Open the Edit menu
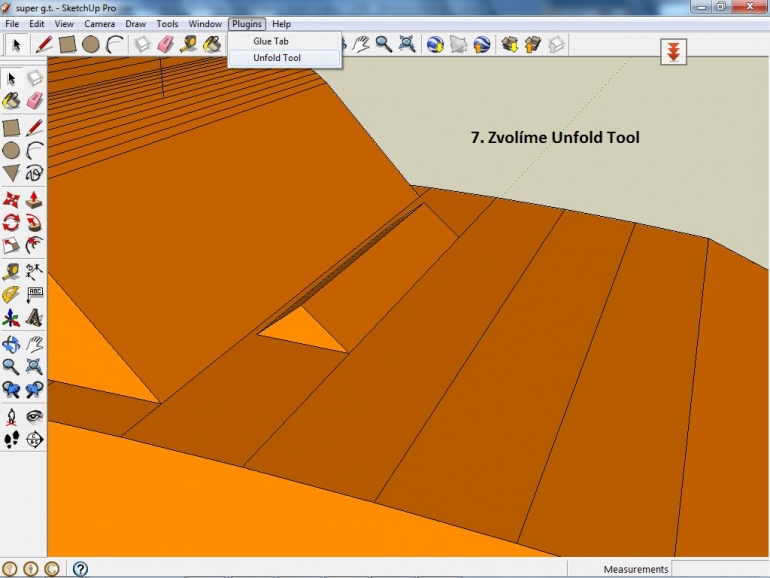This screenshot has height=578, width=770. (36, 24)
